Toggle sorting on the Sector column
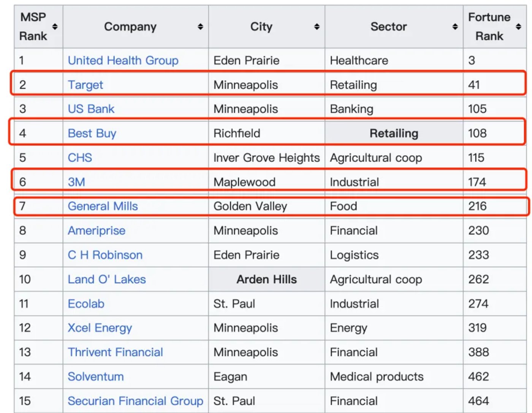 (x=455, y=27)
